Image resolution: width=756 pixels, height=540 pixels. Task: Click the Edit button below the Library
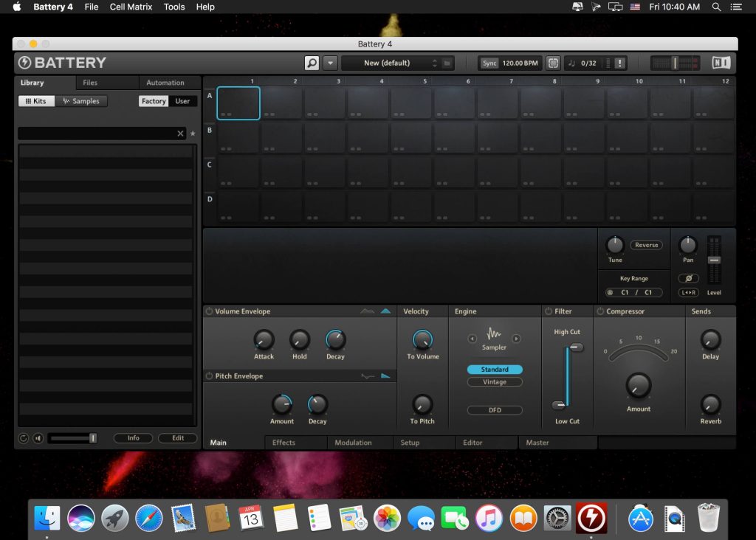(177, 437)
